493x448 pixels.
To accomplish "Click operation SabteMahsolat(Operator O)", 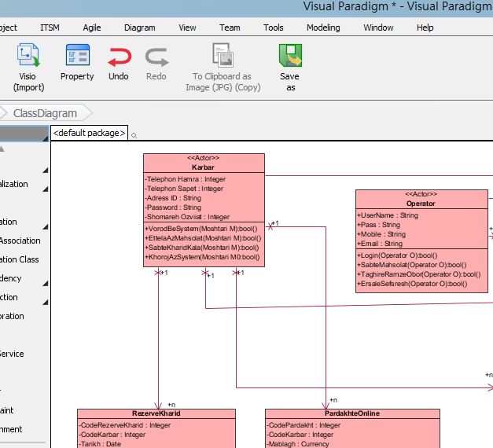I will (412, 265).
